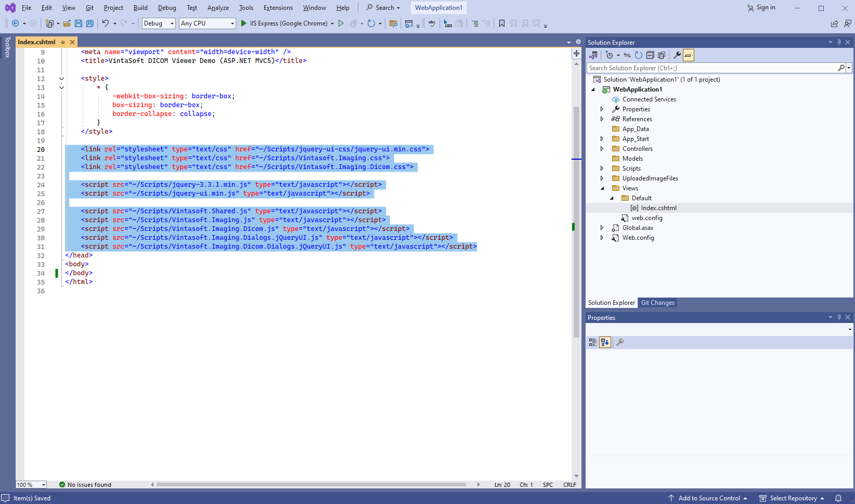Viewport: 855px width, 504px height.
Task: Open the IIS Express browser dropdown arrow
Action: tap(332, 23)
